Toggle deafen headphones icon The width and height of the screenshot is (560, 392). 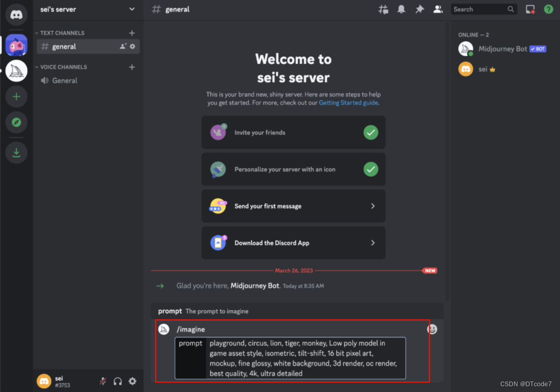click(118, 381)
